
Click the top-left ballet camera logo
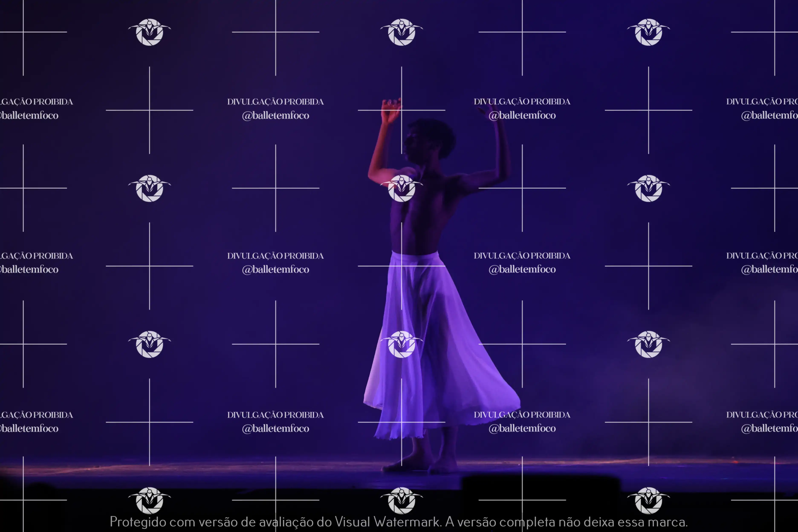pos(149,32)
